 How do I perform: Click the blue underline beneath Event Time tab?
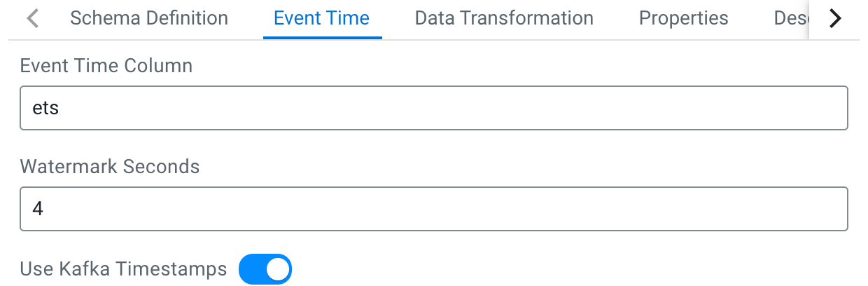pos(322,37)
